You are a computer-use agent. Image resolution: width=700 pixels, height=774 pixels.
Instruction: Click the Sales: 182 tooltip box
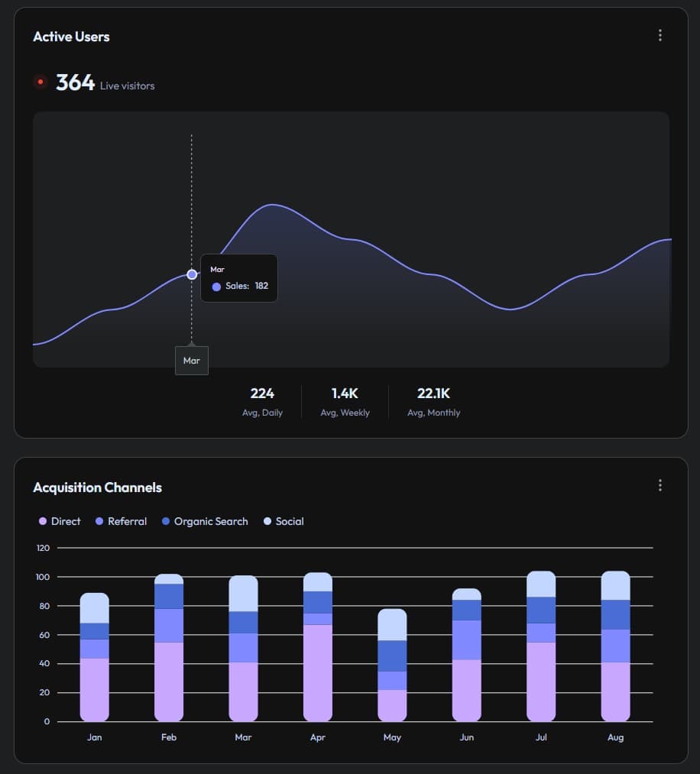239,278
